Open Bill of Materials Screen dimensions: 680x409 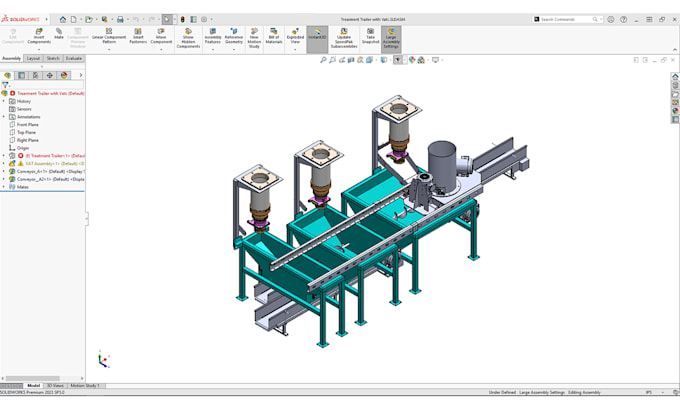274,36
